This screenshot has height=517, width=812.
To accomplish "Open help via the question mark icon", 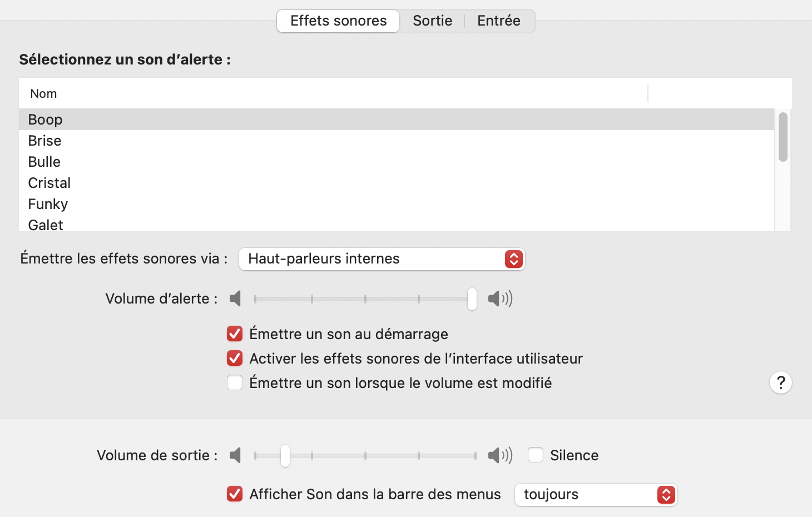I will 780,382.
